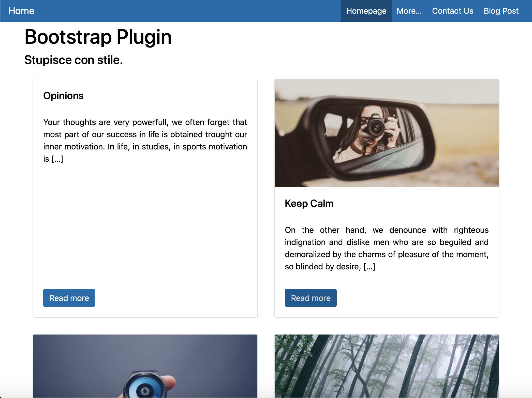532x398 pixels.
Task: Click the Bootstrap Plugin heading
Action: click(x=98, y=37)
